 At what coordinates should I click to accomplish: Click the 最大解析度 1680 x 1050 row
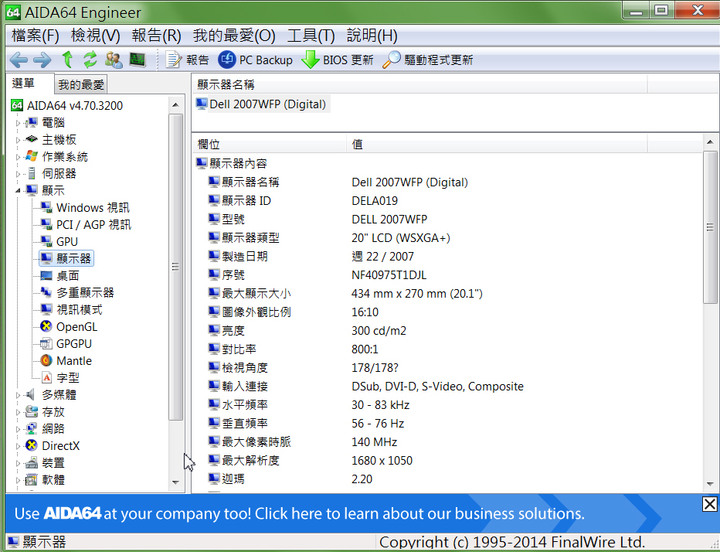447,461
